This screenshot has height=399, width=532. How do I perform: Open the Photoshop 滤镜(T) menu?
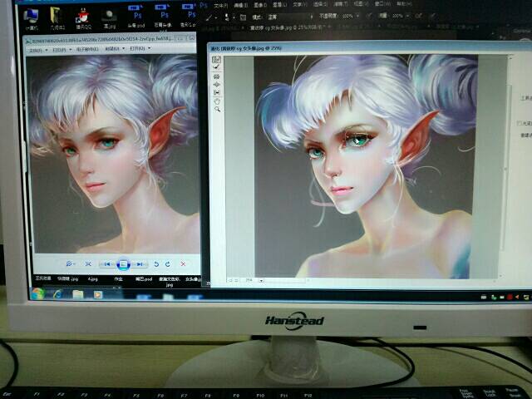340,4
